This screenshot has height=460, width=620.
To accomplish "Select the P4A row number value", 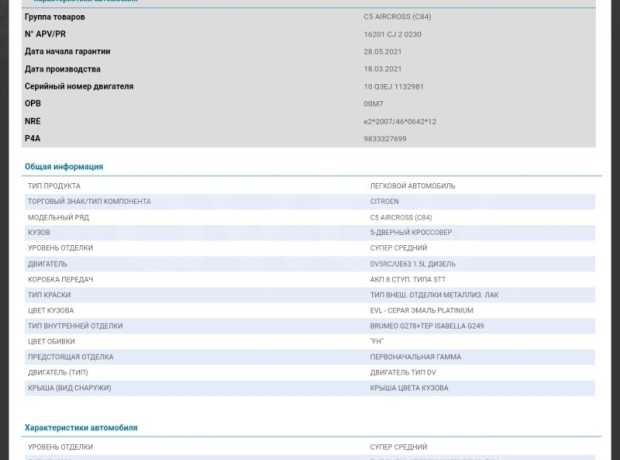I will click(x=385, y=139).
